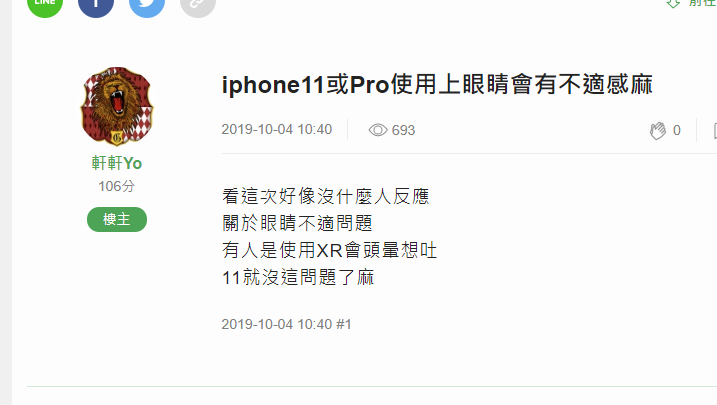
Task: Click the 106分 user score
Action: pos(117,186)
